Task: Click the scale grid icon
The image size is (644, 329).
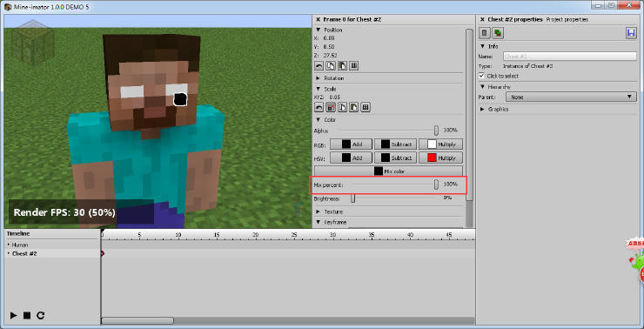Action: point(366,108)
